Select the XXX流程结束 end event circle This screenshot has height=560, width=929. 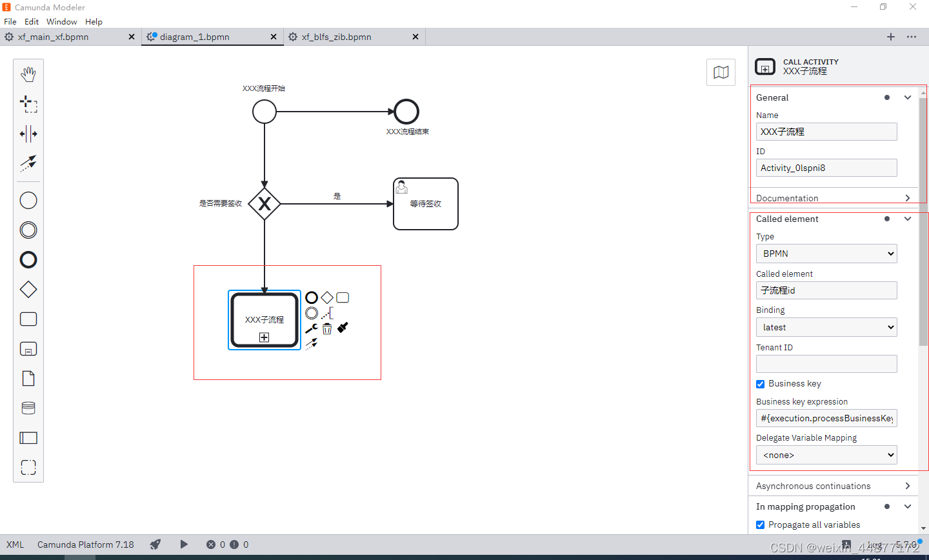coord(406,112)
